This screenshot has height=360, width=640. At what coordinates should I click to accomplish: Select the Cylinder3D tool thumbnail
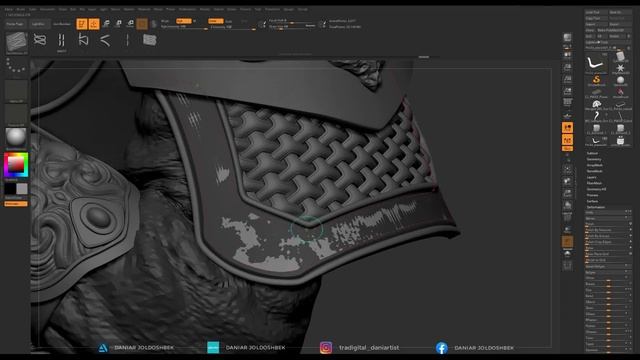[x=620, y=56]
